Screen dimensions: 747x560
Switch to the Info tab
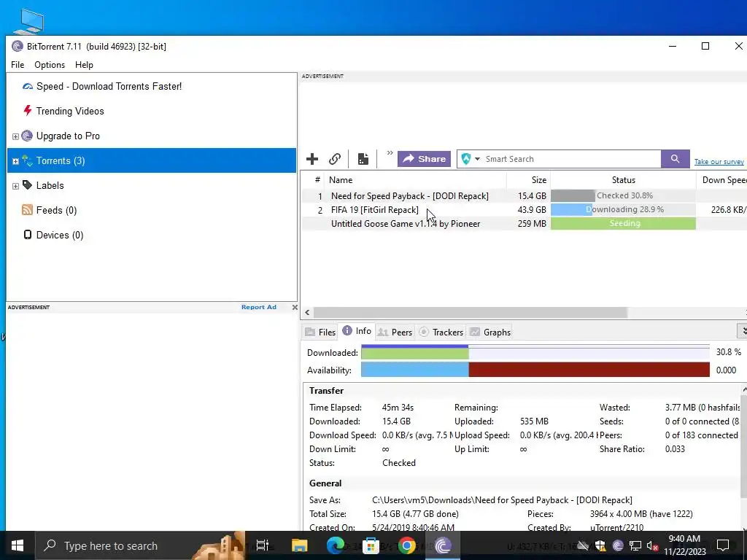click(x=357, y=331)
